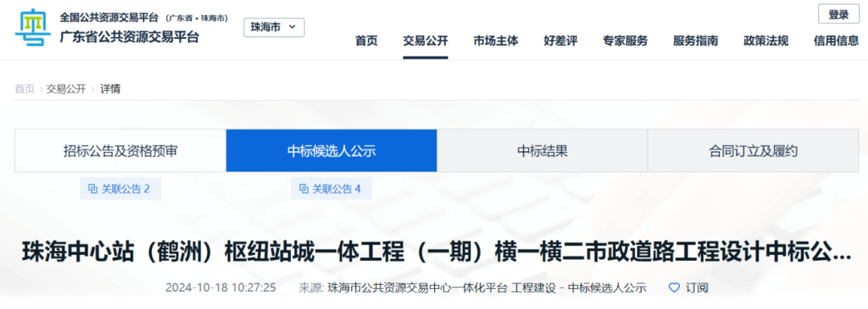
Task: Open 政策法规 navigation item
Action: pos(766,40)
